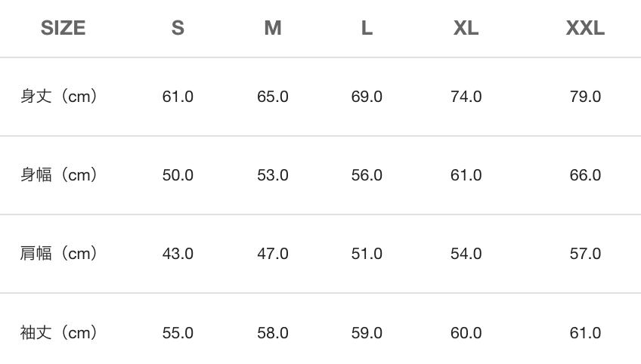Click the 身丈（cm）row label
The width and height of the screenshot is (641, 364).
tap(59, 97)
